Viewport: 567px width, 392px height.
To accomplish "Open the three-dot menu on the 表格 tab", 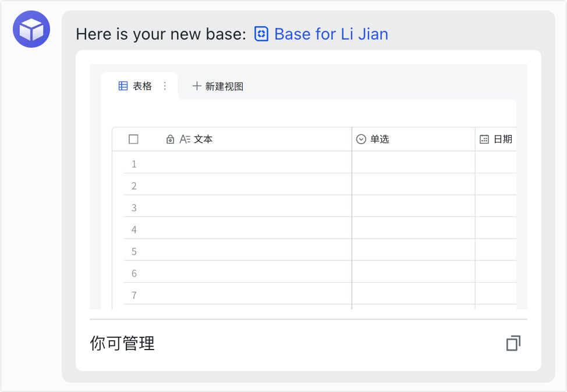I will coord(165,86).
